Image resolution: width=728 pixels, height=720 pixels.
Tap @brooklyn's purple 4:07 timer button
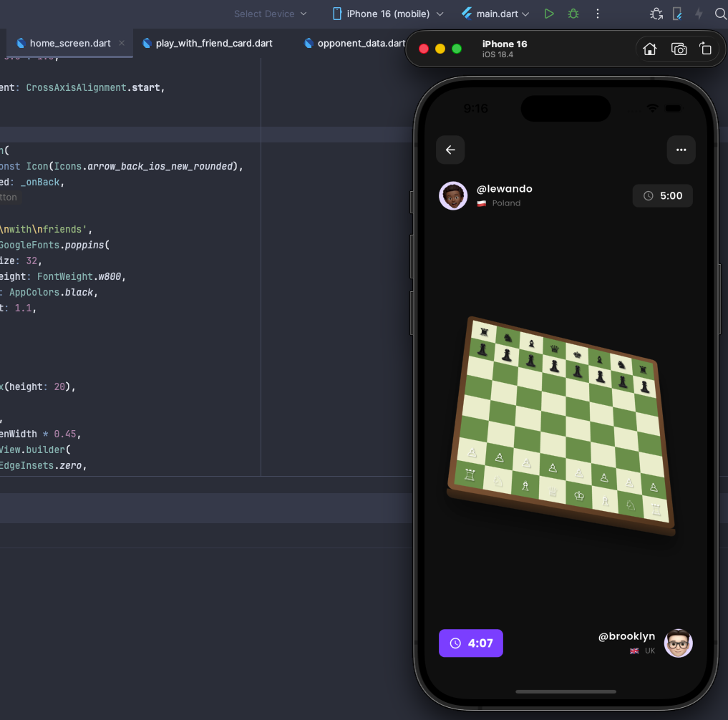pyautogui.click(x=470, y=643)
